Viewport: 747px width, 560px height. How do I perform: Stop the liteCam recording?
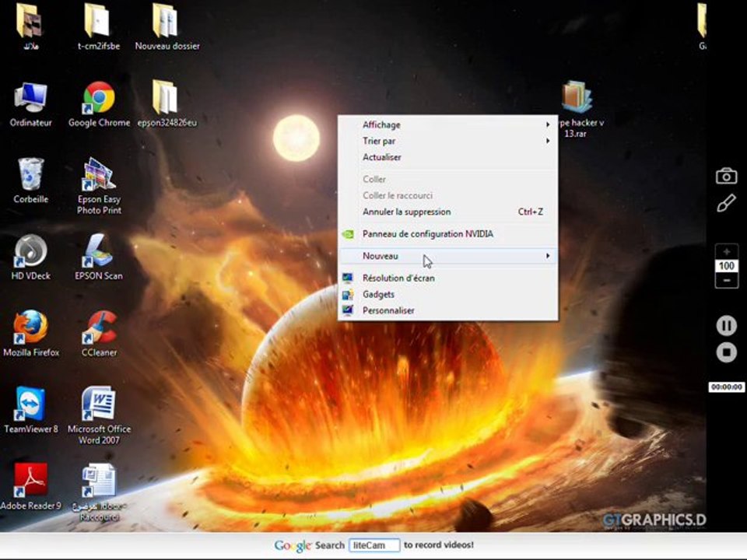(727, 352)
